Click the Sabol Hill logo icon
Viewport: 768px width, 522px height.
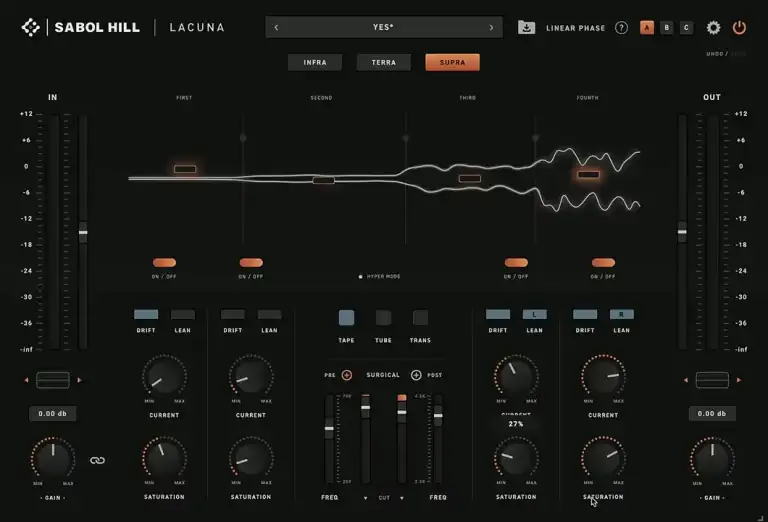30,27
